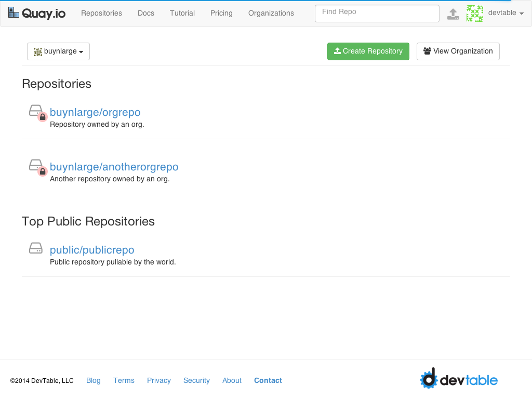Click the devtable user avatar in the header

click(x=475, y=13)
